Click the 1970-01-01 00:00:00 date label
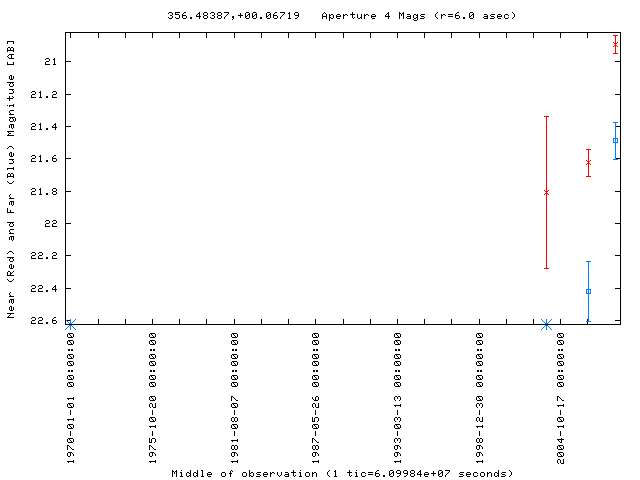The width and height of the screenshot is (640, 480). 71,398
